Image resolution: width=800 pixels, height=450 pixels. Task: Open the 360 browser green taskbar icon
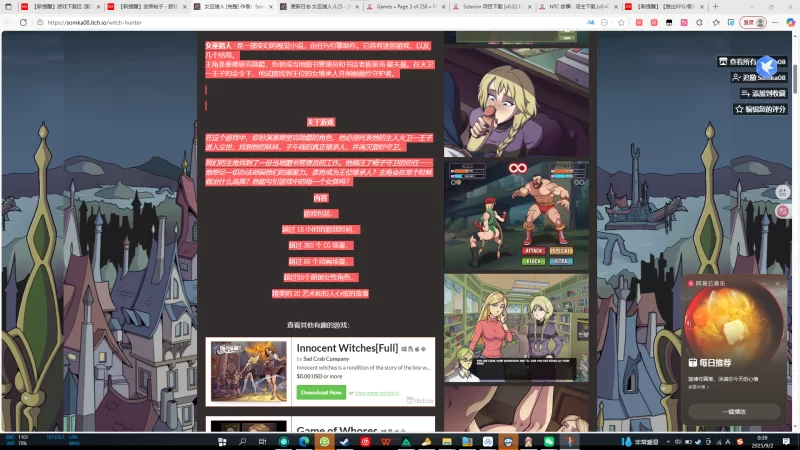click(324, 442)
